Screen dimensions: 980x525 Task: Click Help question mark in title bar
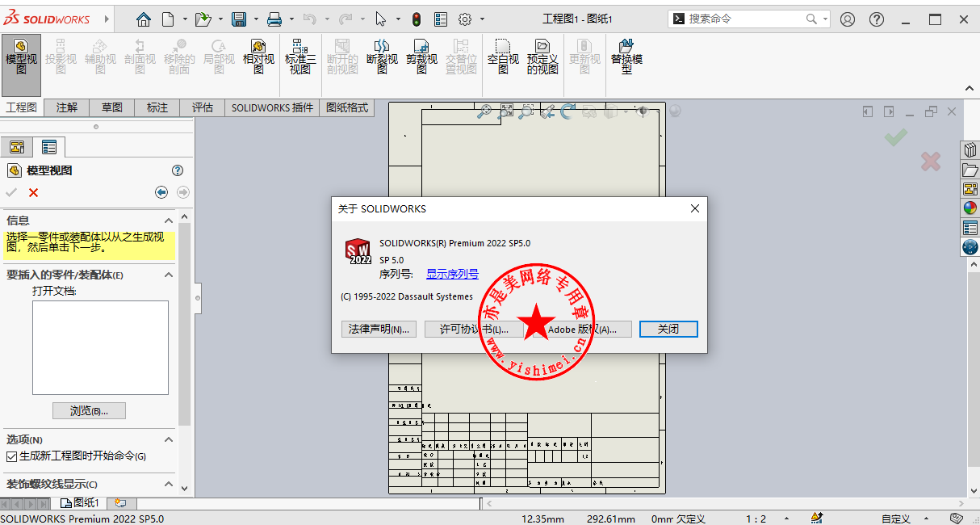click(x=877, y=19)
